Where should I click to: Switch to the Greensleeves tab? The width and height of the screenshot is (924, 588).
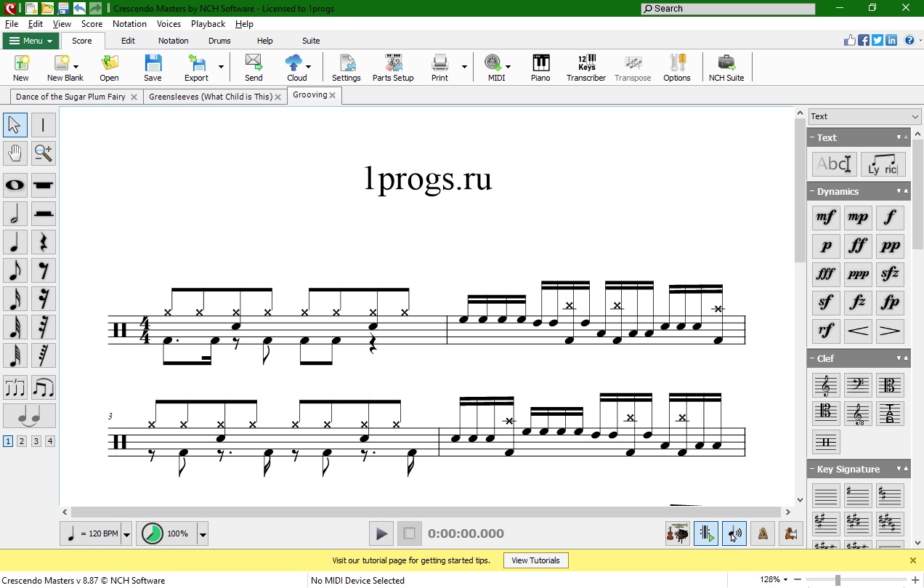(x=211, y=95)
